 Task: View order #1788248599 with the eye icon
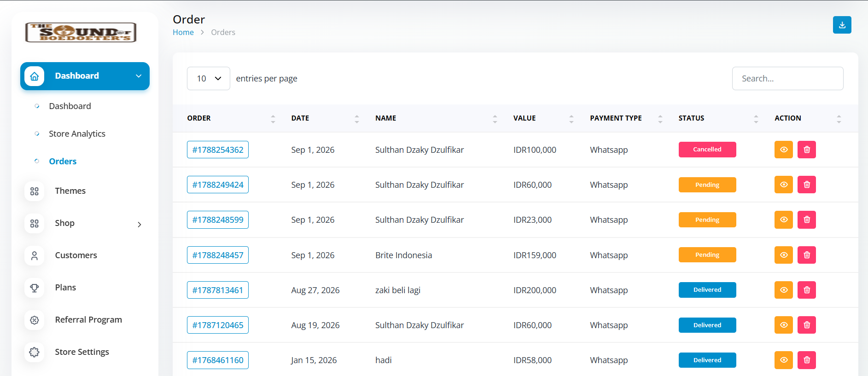point(783,220)
